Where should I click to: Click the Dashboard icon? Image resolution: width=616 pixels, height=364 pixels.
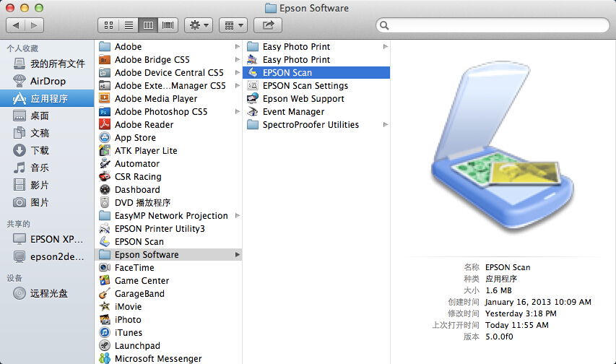[x=105, y=189]
